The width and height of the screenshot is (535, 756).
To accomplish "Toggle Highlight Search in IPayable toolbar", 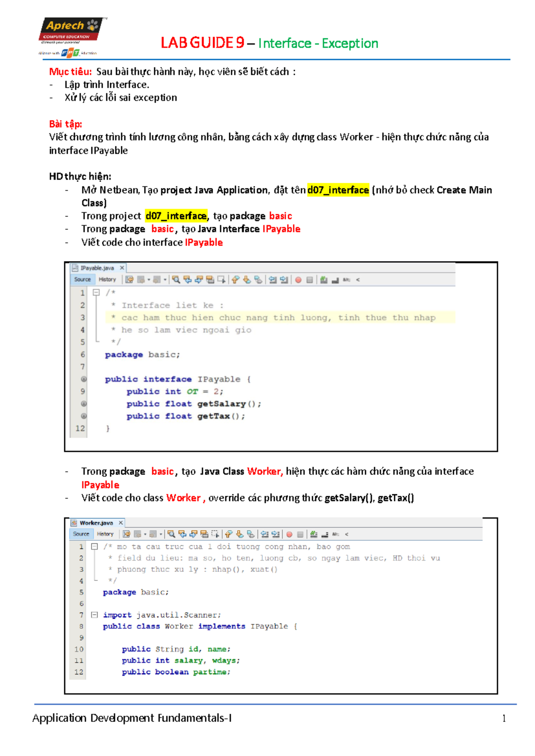I will click(210, 279).
